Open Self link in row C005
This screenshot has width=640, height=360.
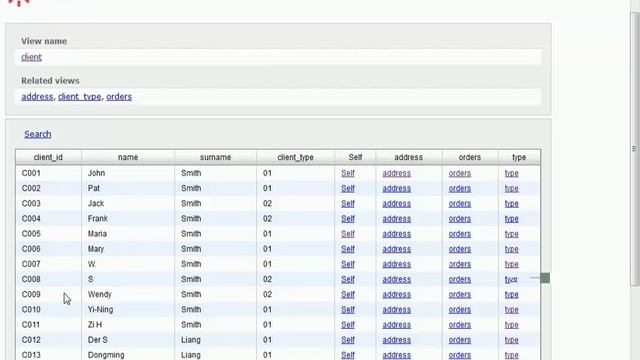(348, 234)
